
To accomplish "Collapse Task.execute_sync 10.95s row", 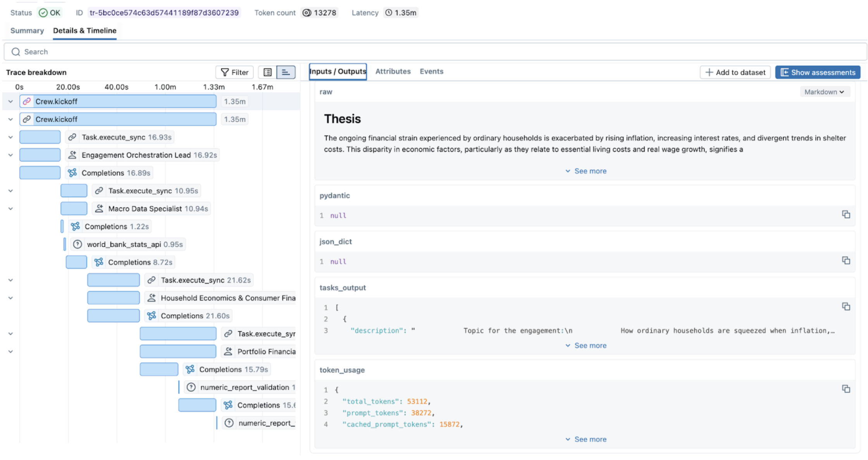I will coord(11,191).
